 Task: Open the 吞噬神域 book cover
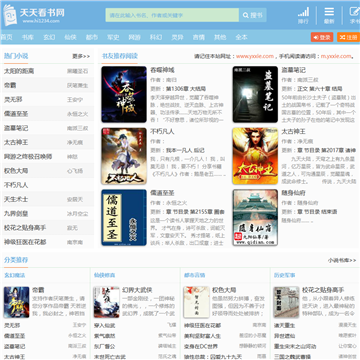point(124,94)
